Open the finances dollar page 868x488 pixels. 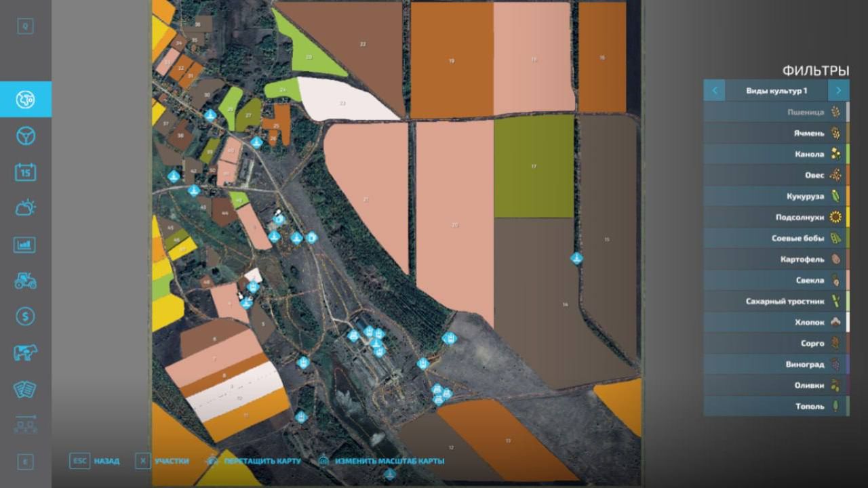tap(25, 317)
